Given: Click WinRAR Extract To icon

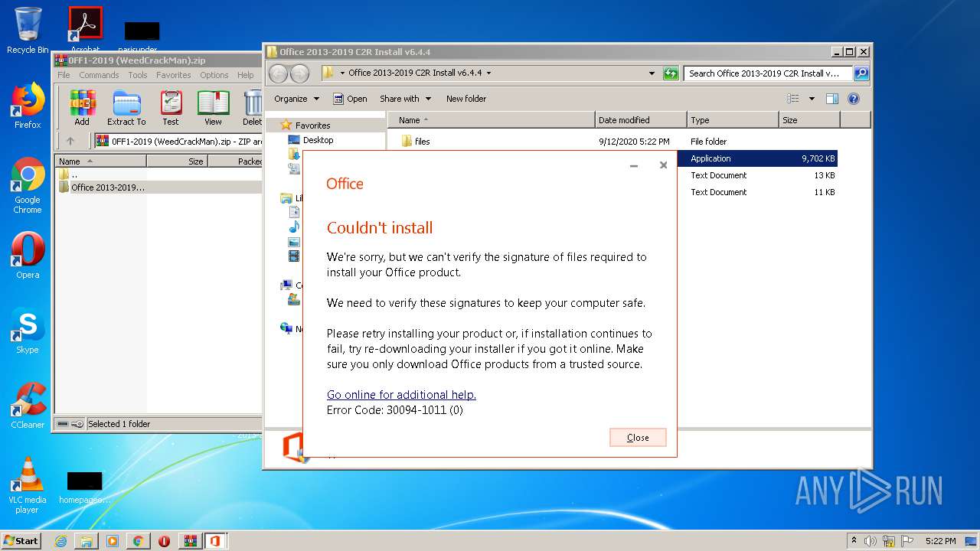Looking at the screenshot, I should tap(126, 108).
